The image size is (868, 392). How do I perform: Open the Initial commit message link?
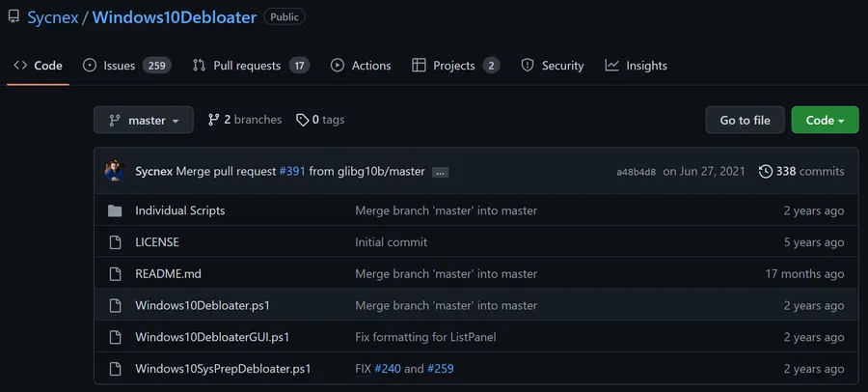392,242
